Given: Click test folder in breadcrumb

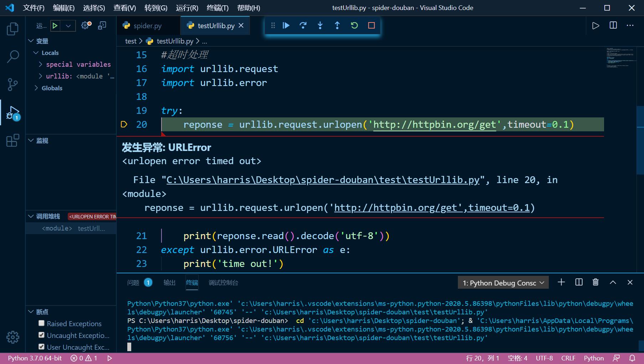Looking at the screenshot, I should 131,41.
